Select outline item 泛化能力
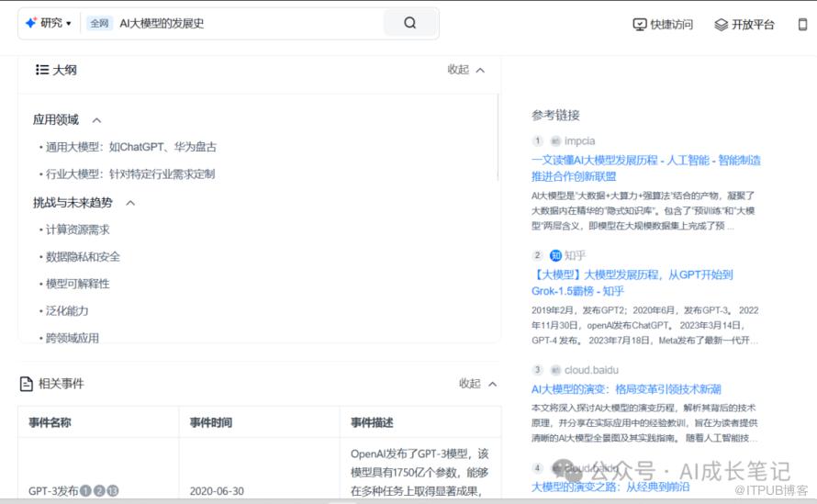Image resolution: width=817 pixels, height=504 pixels. click(67, 310)
